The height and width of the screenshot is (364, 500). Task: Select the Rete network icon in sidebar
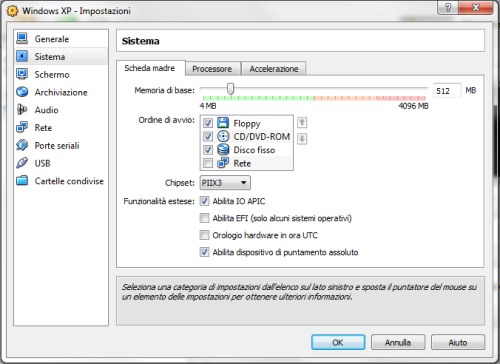pos(22,127)
